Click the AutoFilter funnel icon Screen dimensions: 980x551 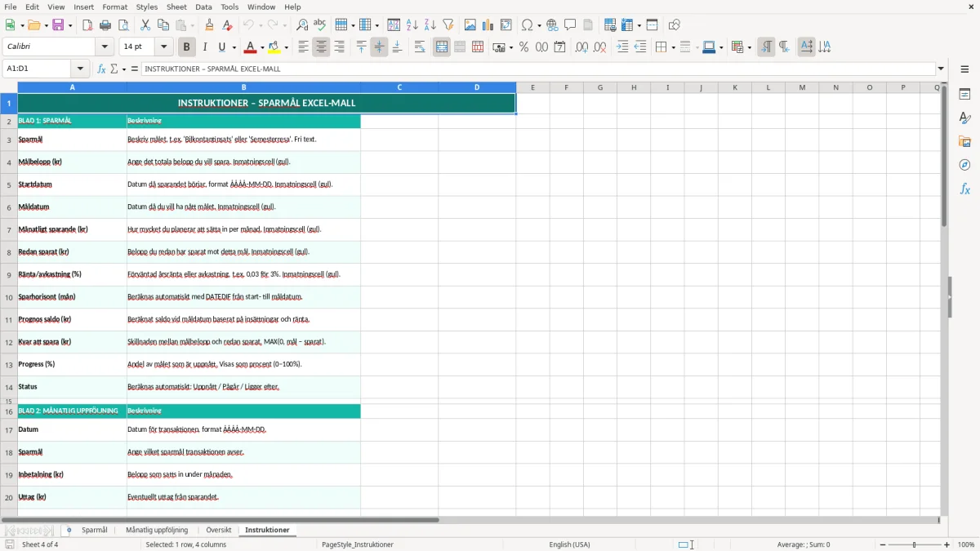[x=448, y=25]
